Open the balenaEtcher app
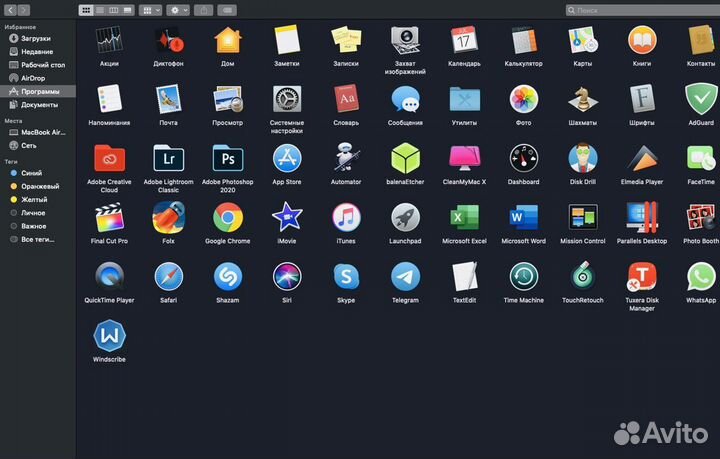Image resolution: width=720 pixels, height=459 pixels. (x=405, y=158)
